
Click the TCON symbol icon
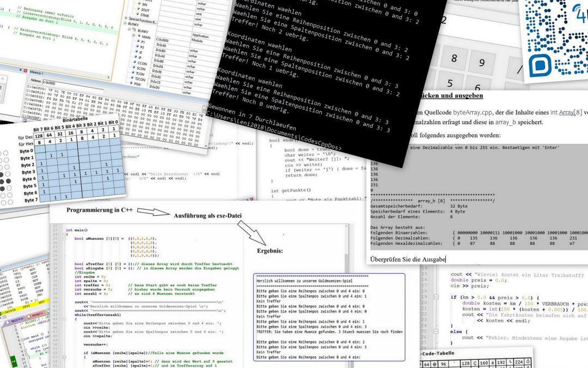tap(133, 73)
